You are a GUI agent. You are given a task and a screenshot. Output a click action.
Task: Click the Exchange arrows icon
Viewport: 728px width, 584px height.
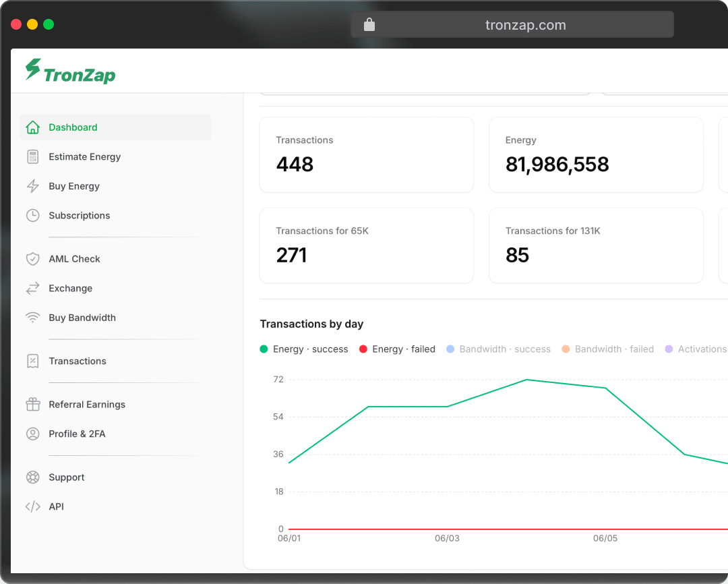(32, 289)
